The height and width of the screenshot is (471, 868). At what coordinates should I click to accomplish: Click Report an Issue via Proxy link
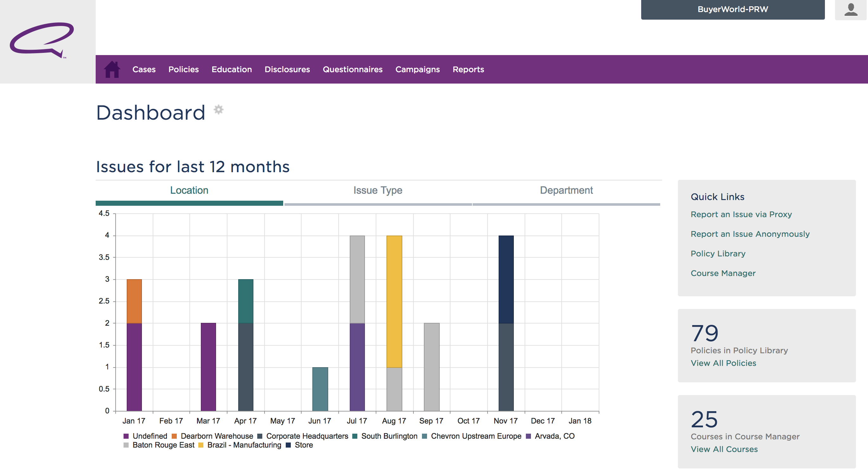741,215
